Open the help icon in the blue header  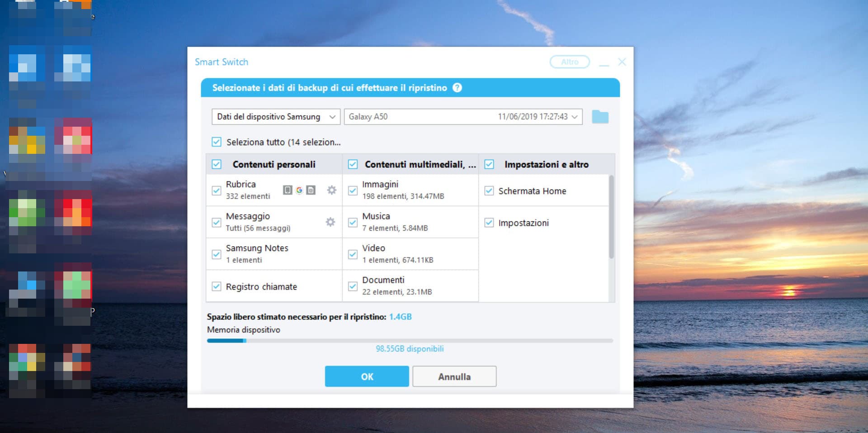tap(458, 88)
